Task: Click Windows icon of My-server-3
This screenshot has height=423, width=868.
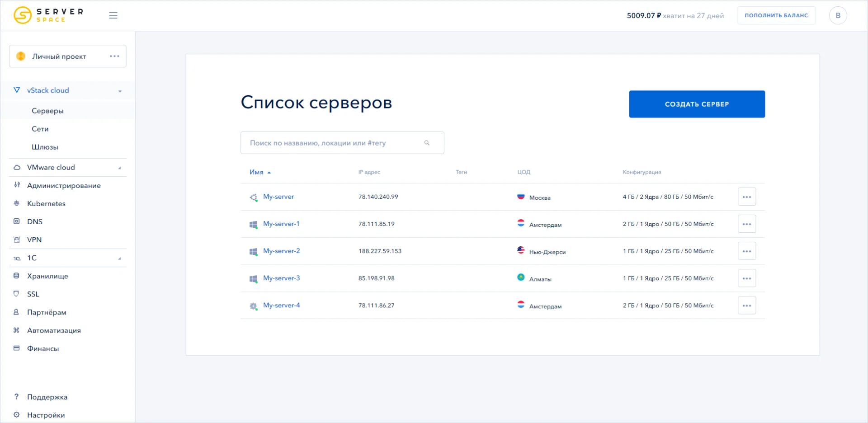Action: tap(253, 278)
